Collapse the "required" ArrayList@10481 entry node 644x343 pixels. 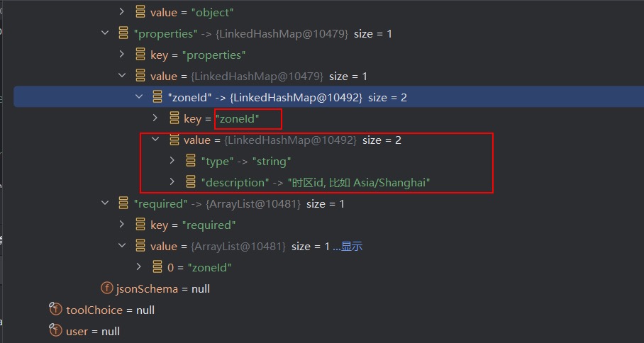(x=106, y=203)
